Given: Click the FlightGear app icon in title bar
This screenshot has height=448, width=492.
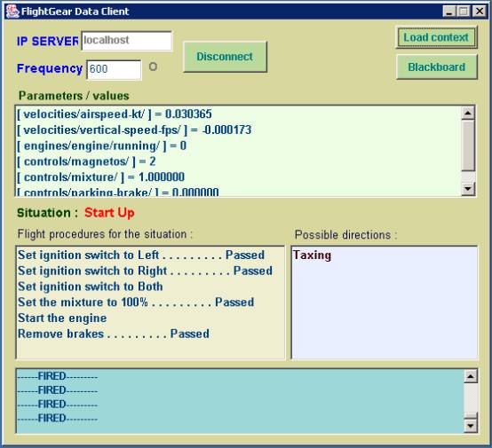Looking at the screenshot, I should click(12, 12).
